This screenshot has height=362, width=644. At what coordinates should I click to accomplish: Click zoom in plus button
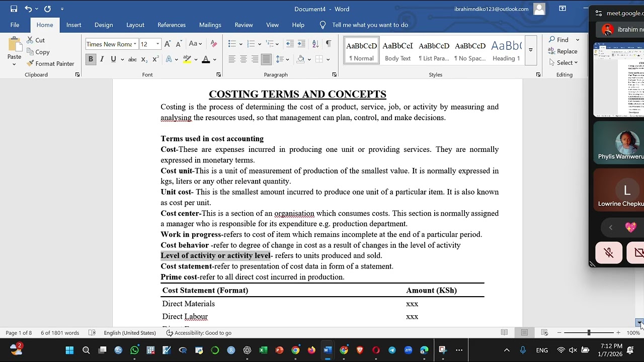coord(618,333)
